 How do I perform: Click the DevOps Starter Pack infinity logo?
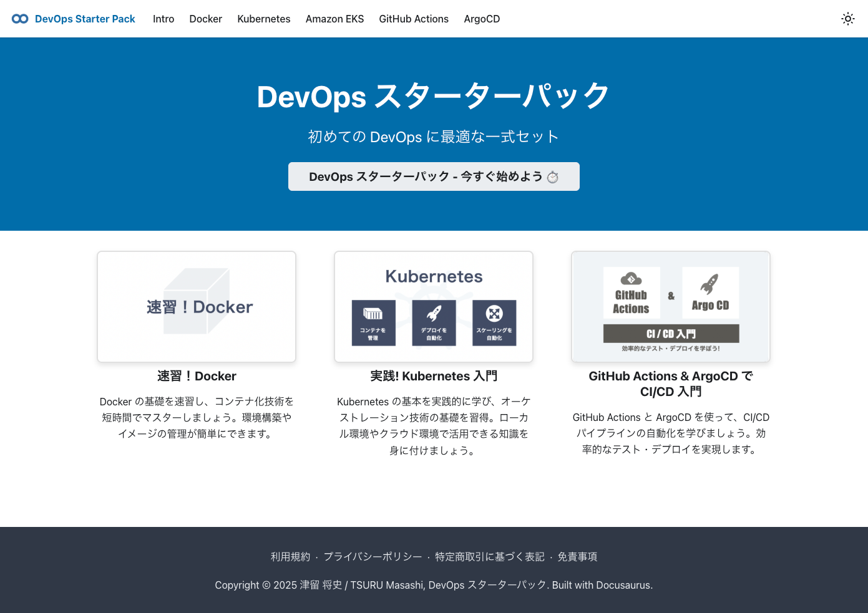click(x=20, y=19)
